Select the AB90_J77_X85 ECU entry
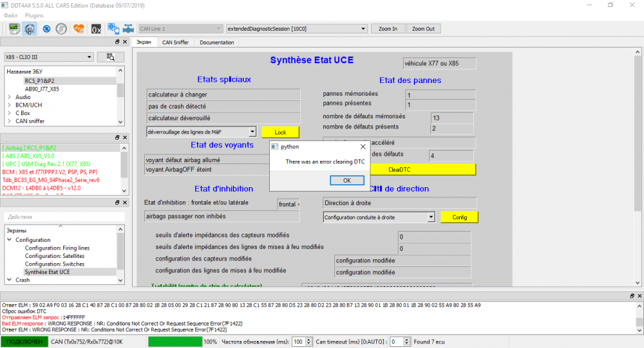Image resolution: width=644 pixels, height=348 pixels. tap(42, 89)
